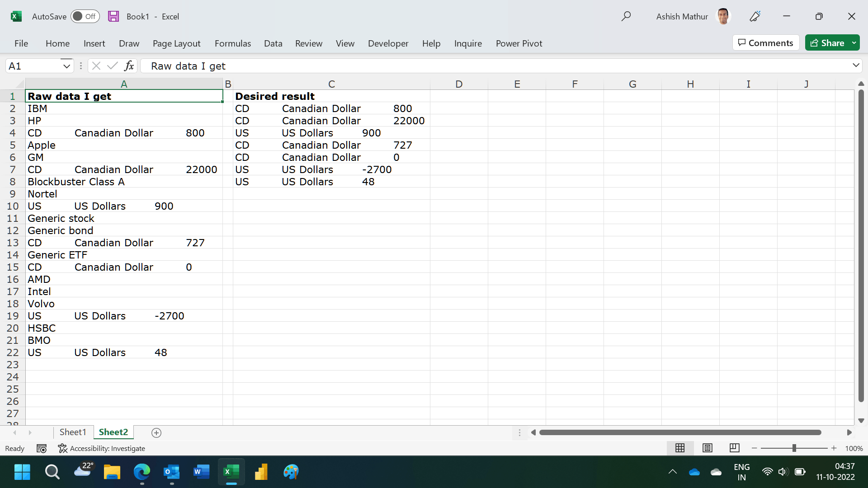Click the pen coming-soon features icon
The image size is (868, 488).
coord(755,16)
